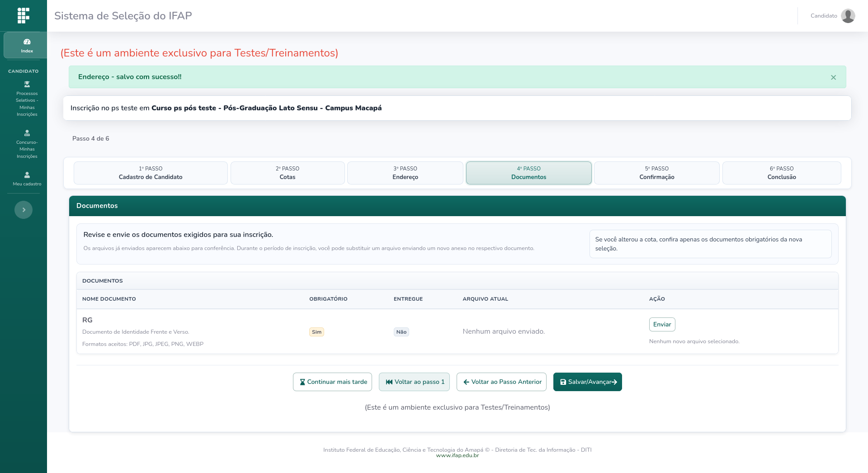The height and width of the screenshot is (473, 868).
Task: Click the Candidato user avatar
Action: pos(848,16)
